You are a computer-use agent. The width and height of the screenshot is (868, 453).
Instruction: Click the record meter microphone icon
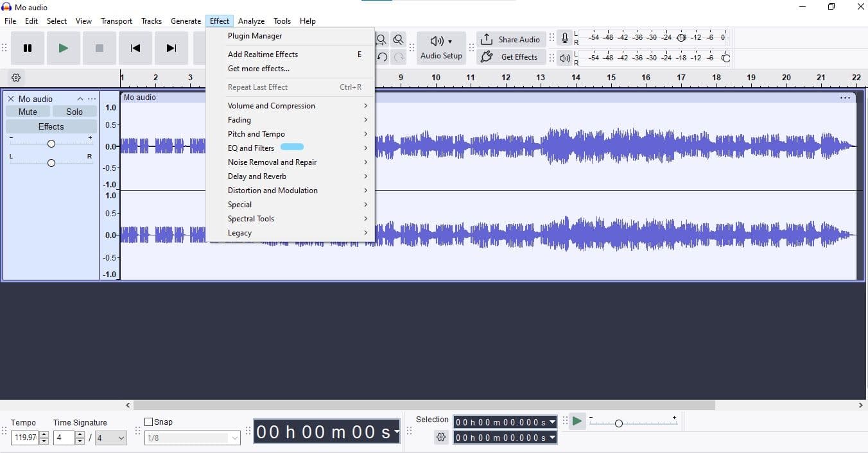tap(564, 38)
